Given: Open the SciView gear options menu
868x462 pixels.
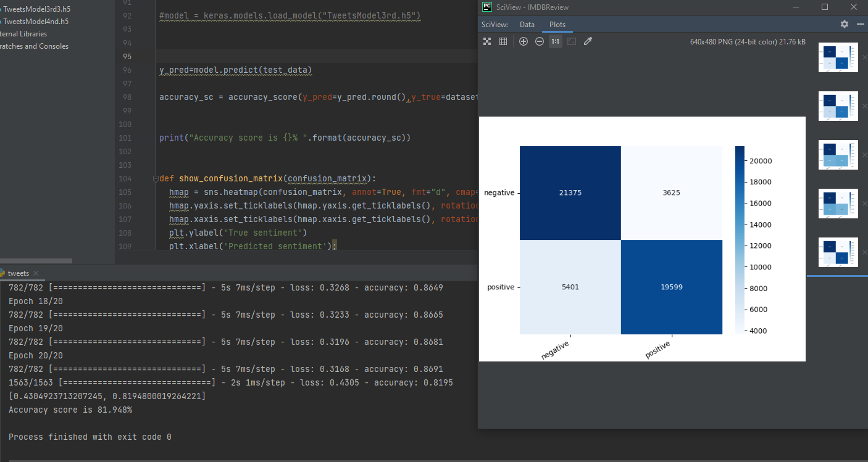Looking at the screenshot, I should tap(845, 24).
